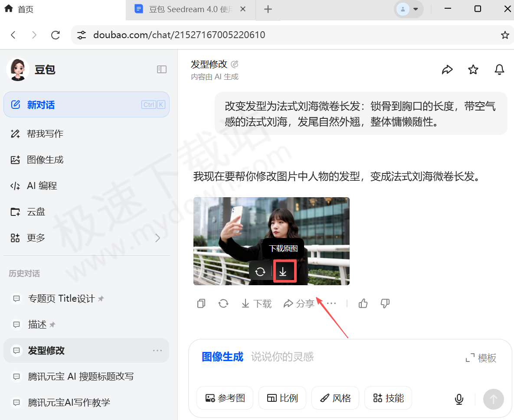Viewport: 514px width, 420px height.
Task: Open 云盘 from the sidebar
Action: pos(36,212)
